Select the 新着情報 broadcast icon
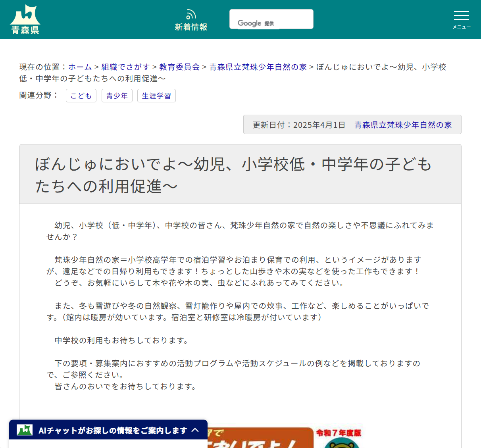 191,14
